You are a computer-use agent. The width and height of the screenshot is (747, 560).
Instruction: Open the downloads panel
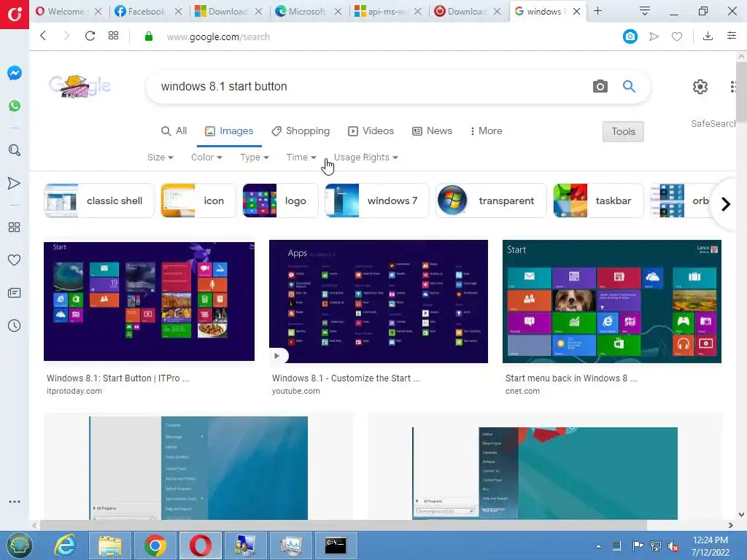(708, 36)
